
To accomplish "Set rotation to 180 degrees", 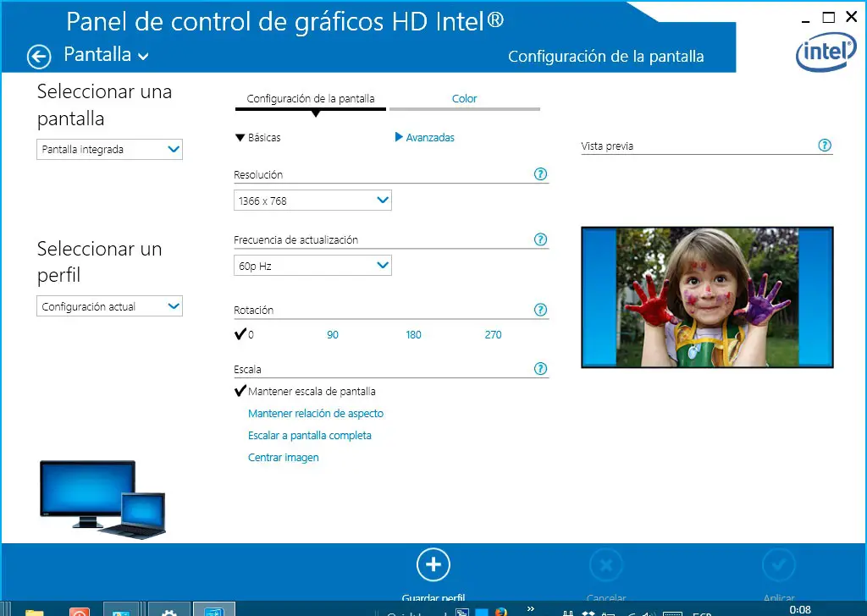I will [x=413, y=334].
